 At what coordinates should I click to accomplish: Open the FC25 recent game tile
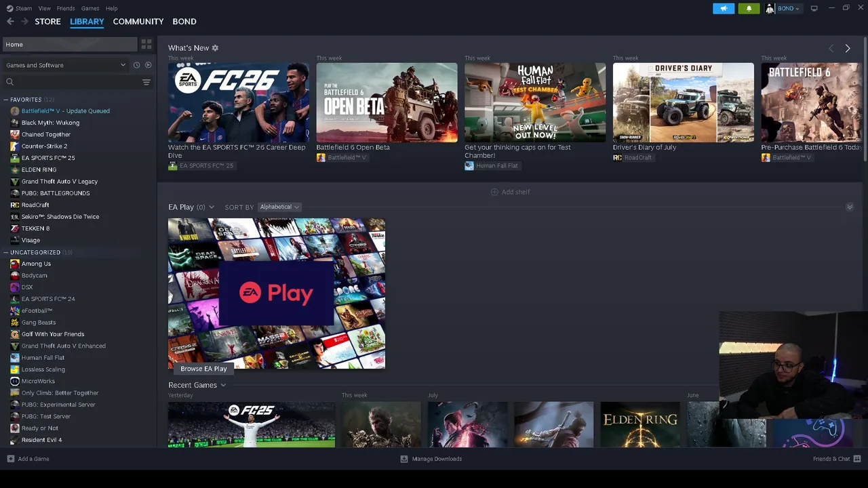252,425
